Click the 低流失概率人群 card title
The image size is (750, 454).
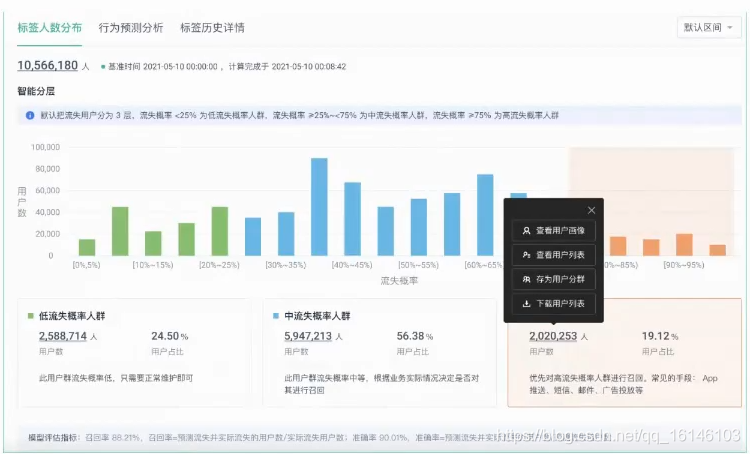pos(72,316)
